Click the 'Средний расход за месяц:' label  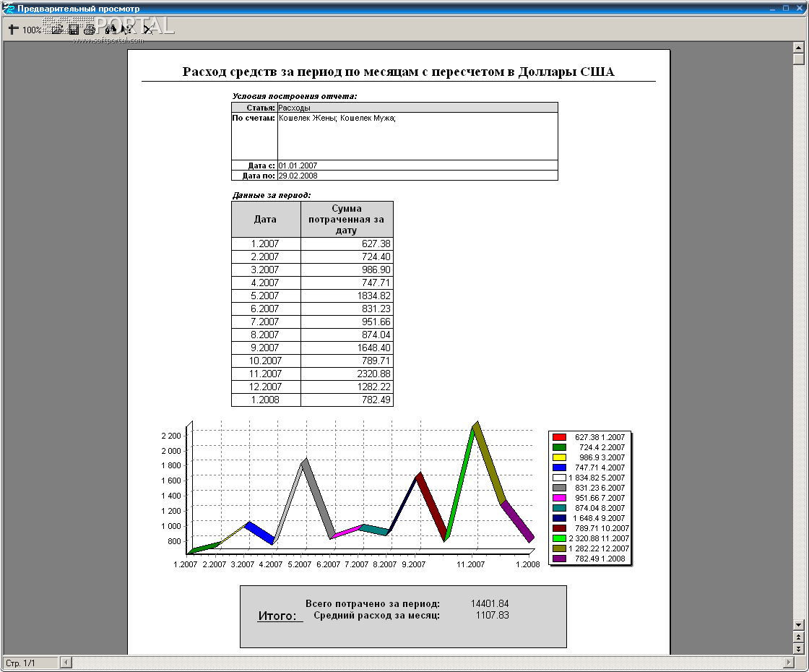pyautogui.click(x=376, y=615)
